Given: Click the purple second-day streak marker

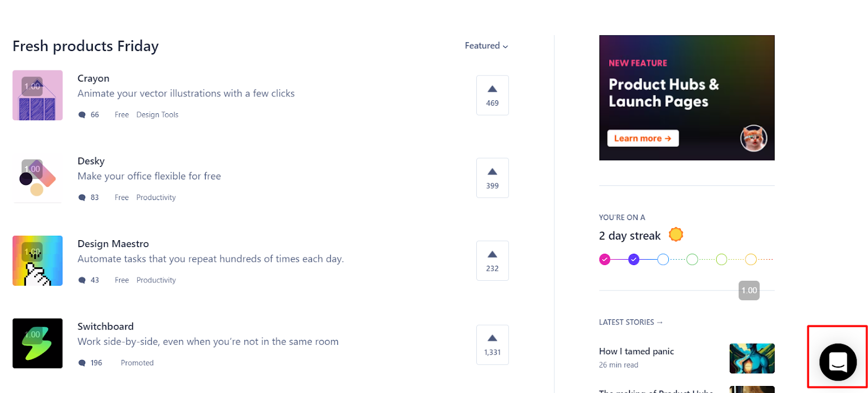Looking at the screenshot, I should click(x=634, y=260).
